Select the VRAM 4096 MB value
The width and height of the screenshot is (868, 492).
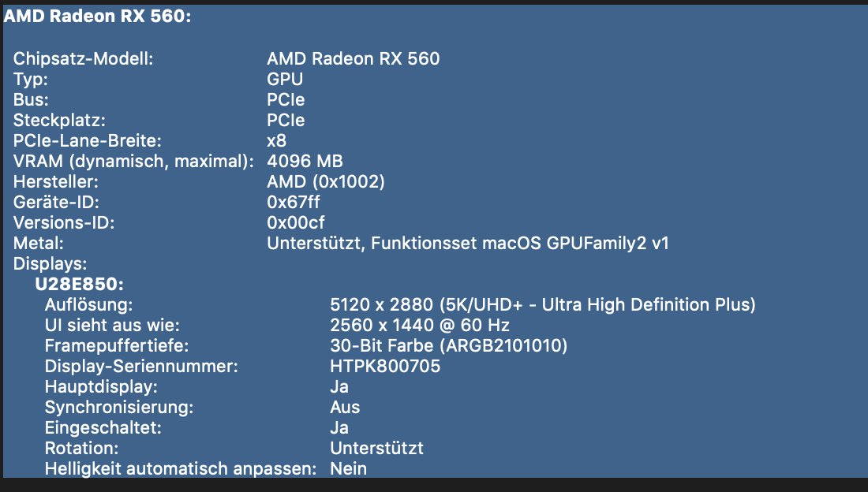305,162
